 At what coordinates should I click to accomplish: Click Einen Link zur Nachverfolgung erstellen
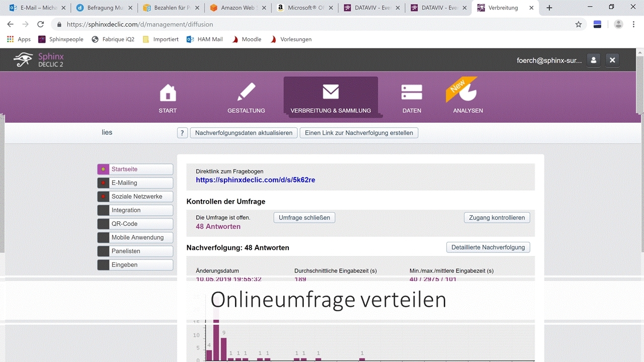pos(359,133)
